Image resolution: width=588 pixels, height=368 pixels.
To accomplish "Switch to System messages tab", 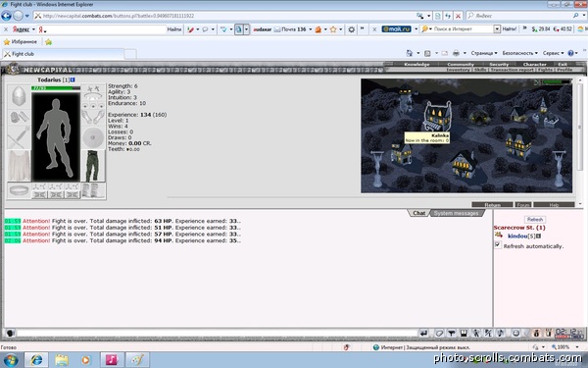I will point(456,213).
